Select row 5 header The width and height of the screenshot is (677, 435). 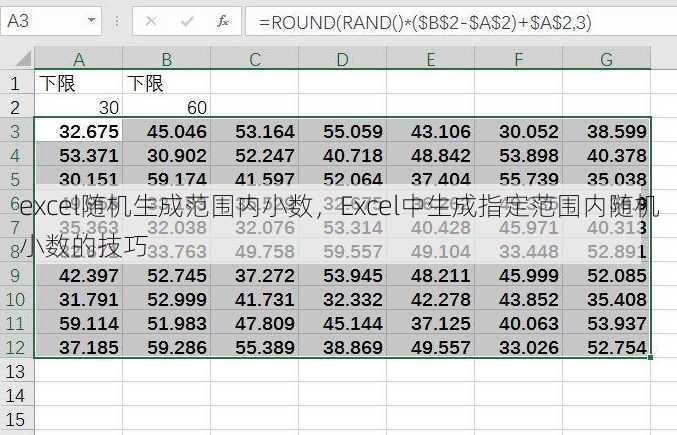point(16,179)
